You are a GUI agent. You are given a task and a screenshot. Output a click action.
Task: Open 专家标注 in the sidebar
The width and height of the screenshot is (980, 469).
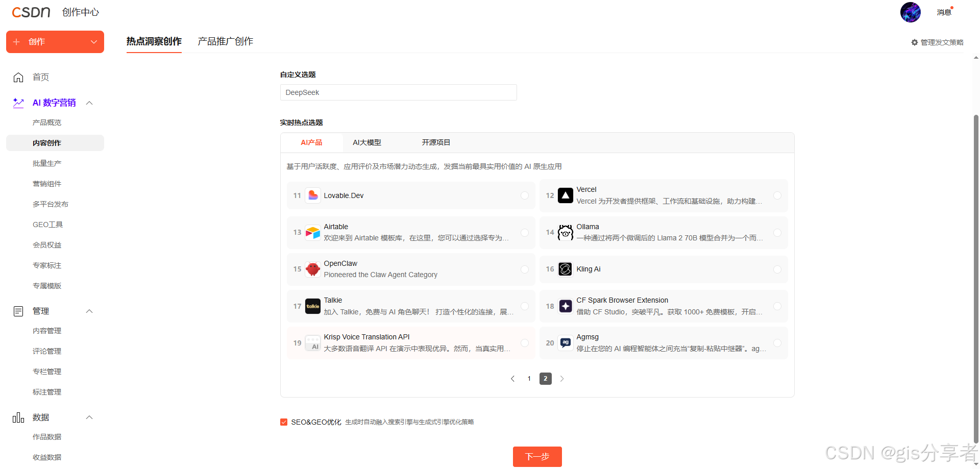(47, 265)
